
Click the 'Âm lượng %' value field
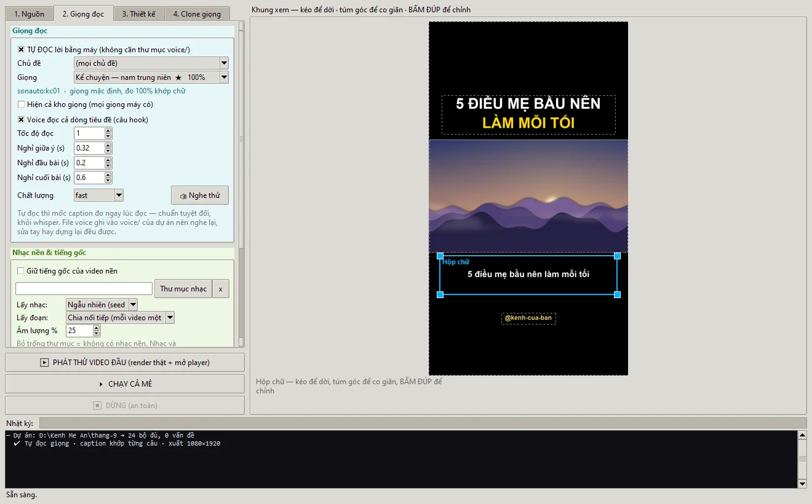tap(79, 331)
